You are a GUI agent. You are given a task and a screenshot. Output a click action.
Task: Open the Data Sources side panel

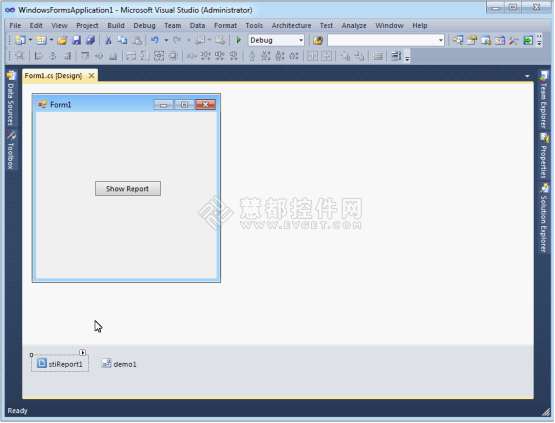point(11,99)
